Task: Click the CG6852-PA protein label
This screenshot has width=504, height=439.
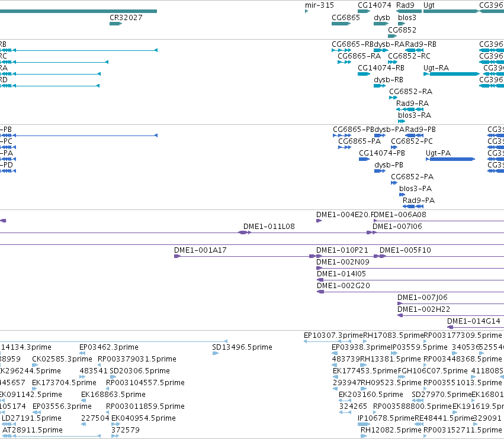Action: tap(412, 177)
